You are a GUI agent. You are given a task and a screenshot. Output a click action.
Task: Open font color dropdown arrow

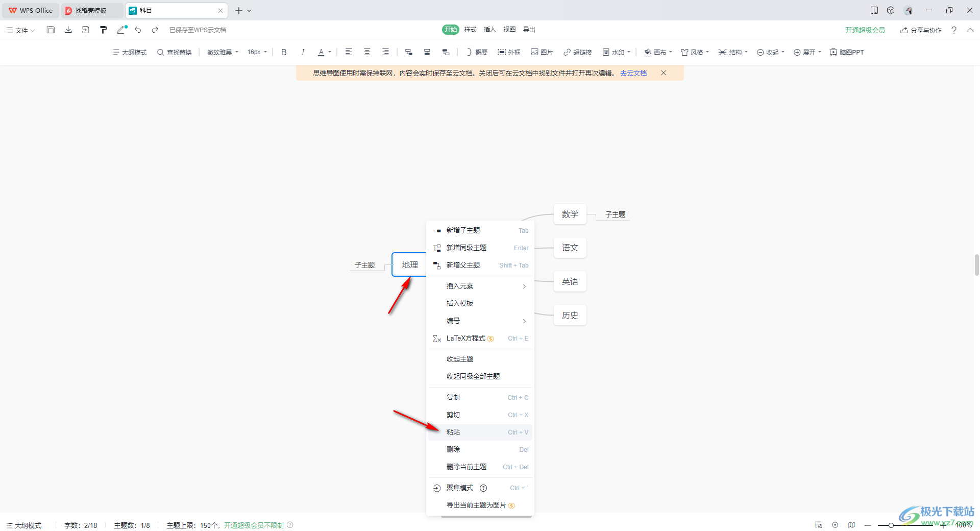pos(330,52)
